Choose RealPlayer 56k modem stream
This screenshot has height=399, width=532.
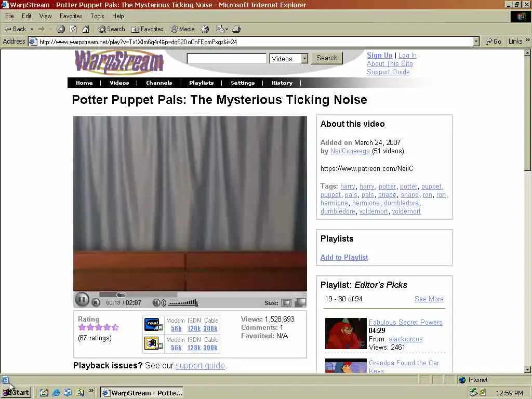(176, 328)
